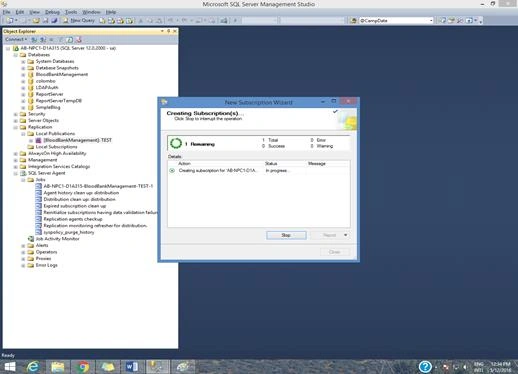Open Internet Explorer from the taskbar
The width and height of the screenshot is (518, 374).
[32, 367]
